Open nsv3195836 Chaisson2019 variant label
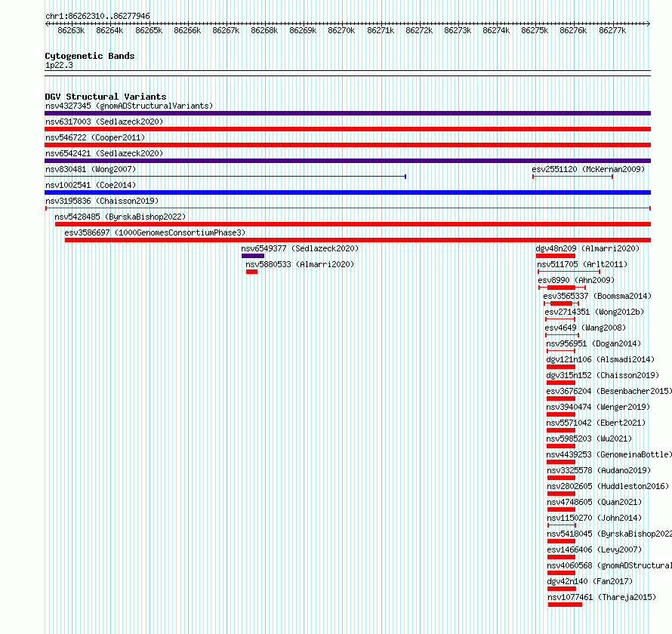Viewport: 672px width, 634px height. click(x=102, y=201)
